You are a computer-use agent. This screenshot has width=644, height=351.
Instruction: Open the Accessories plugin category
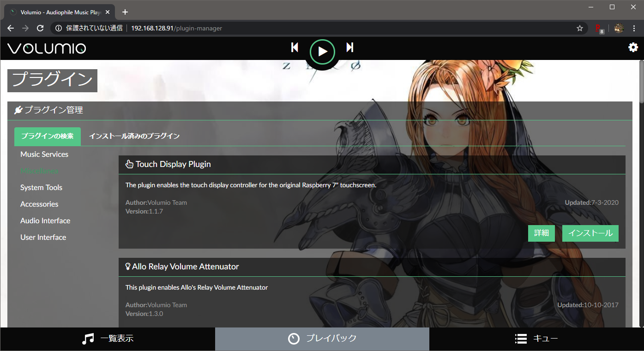tap(39, 204)
